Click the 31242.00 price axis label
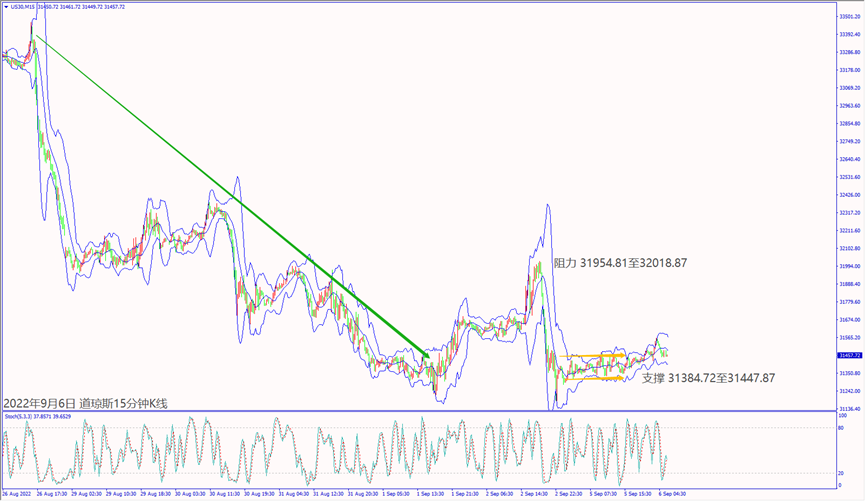Screen dimensions: 865x501 [850, 391]
